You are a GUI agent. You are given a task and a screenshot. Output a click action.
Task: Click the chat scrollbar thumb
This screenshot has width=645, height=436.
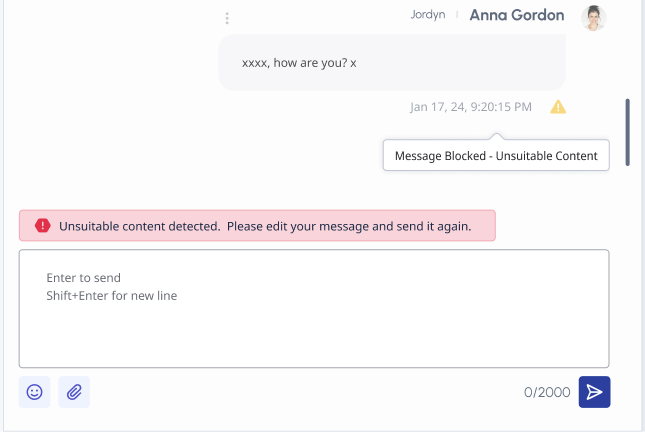(x=627, y=131)
